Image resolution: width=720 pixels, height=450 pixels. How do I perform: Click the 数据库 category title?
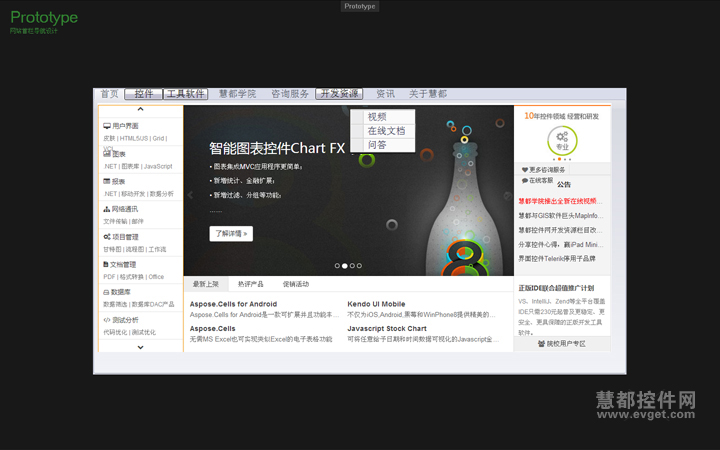[x=121, y=292]
